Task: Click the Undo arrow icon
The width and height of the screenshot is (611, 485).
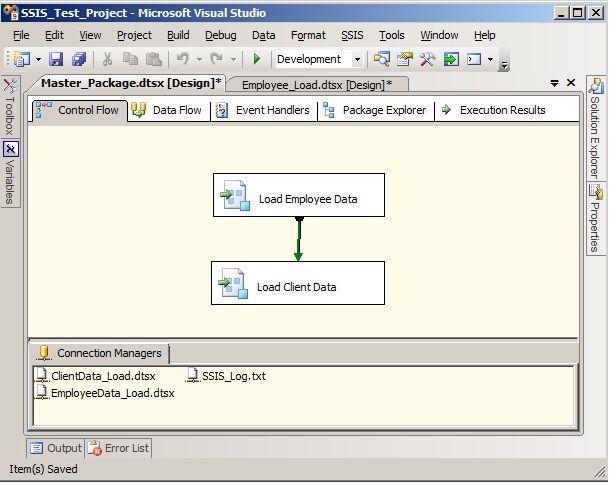Action: (x=183, y=59)
